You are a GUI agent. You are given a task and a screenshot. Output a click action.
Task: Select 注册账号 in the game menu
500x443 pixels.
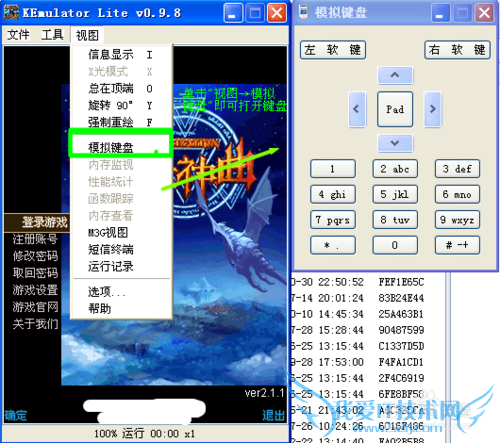(35, 239)
